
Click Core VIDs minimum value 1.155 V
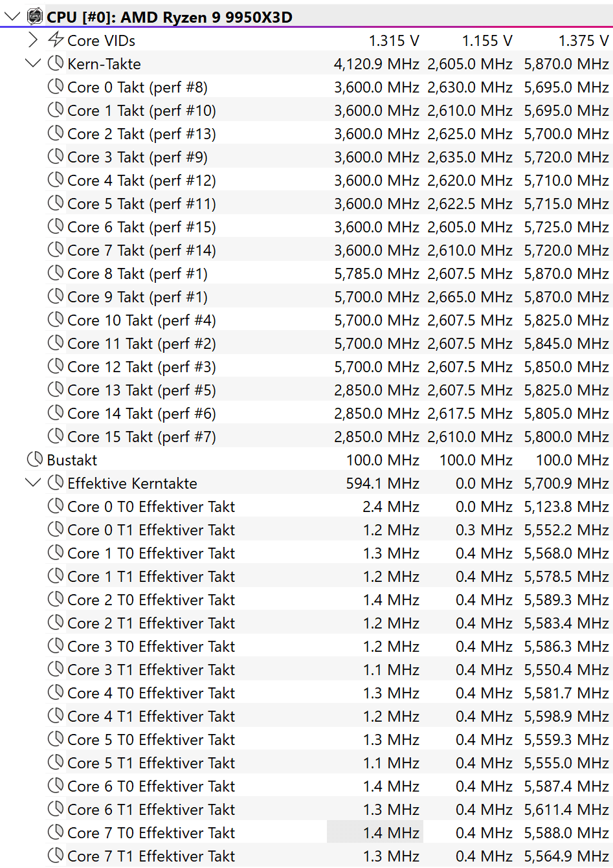pyautogui.click(x=487, y=41)
